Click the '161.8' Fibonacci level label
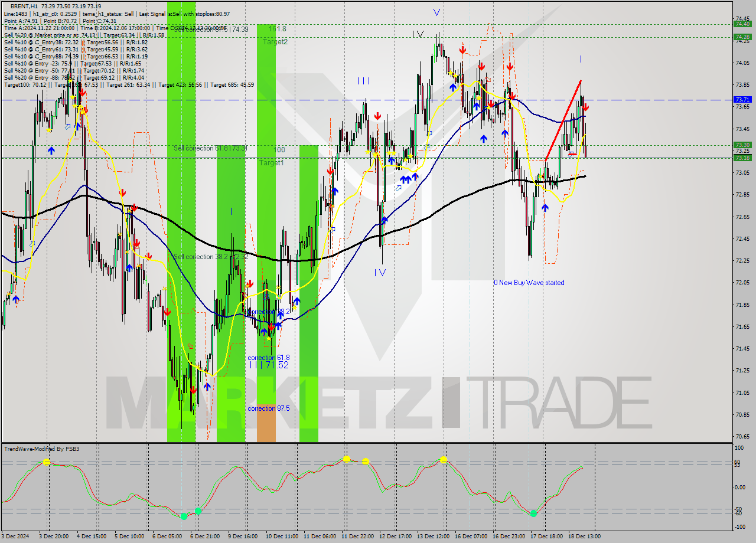The width and height of the screenshot is (756, 543). pos(278,28)
